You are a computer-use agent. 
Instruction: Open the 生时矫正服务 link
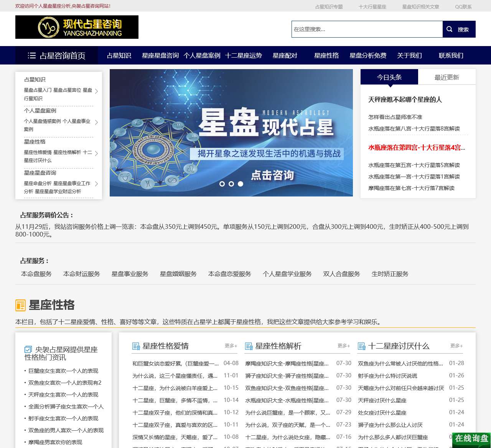[x=390, y=274]
